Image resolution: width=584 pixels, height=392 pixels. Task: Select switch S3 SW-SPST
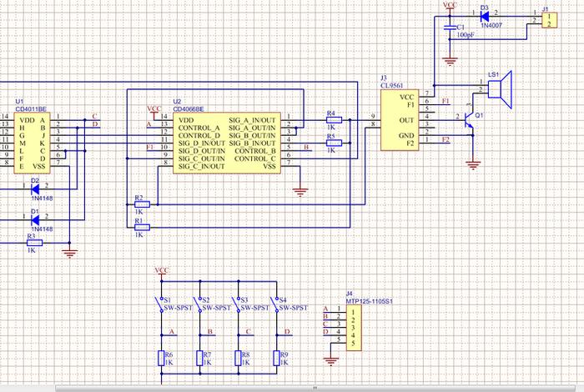(x=236, y=304)
